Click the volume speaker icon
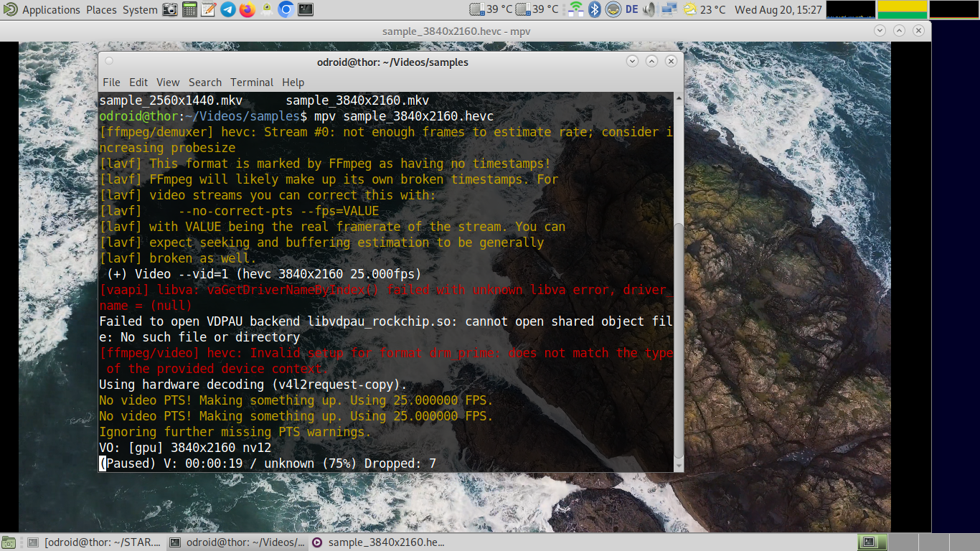 tap(649, 10)
